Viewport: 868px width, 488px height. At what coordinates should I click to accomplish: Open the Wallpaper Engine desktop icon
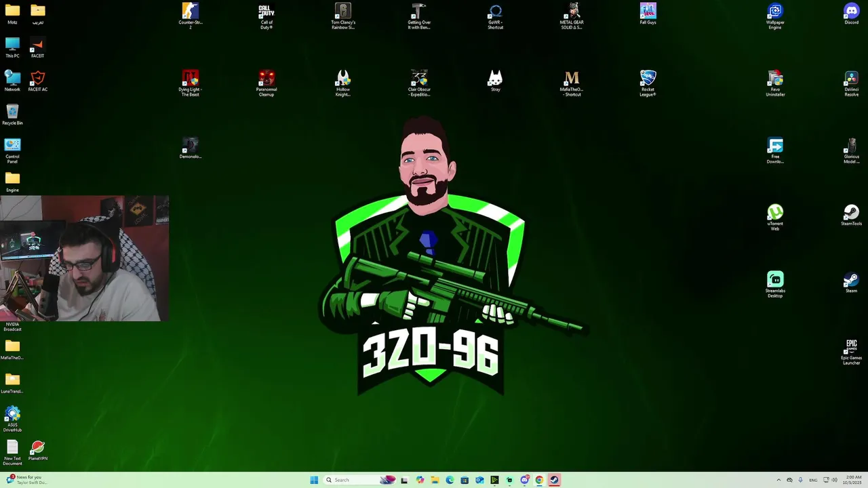coord(775,16)
